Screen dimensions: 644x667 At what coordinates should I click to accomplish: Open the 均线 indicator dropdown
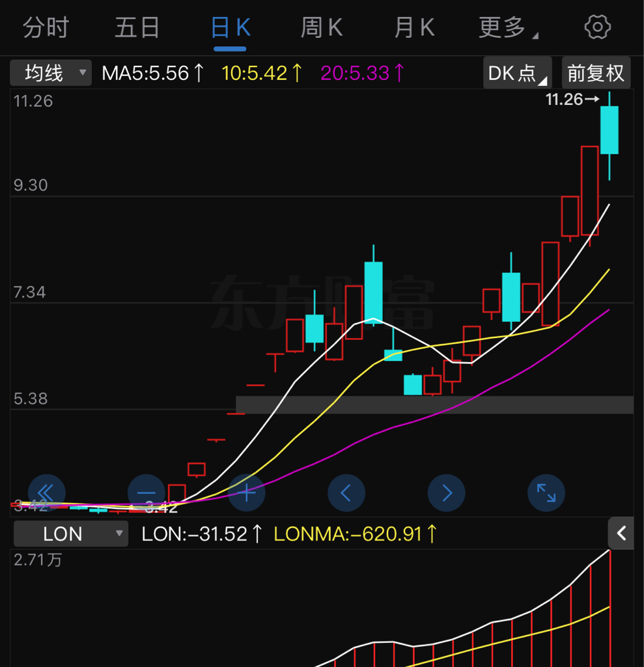pyautogui.click(x=51, y=73)
